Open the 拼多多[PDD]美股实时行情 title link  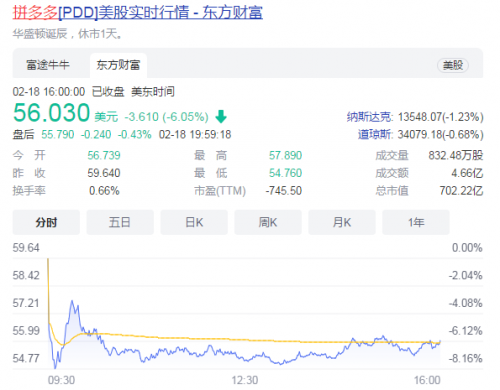pos(138,13)
